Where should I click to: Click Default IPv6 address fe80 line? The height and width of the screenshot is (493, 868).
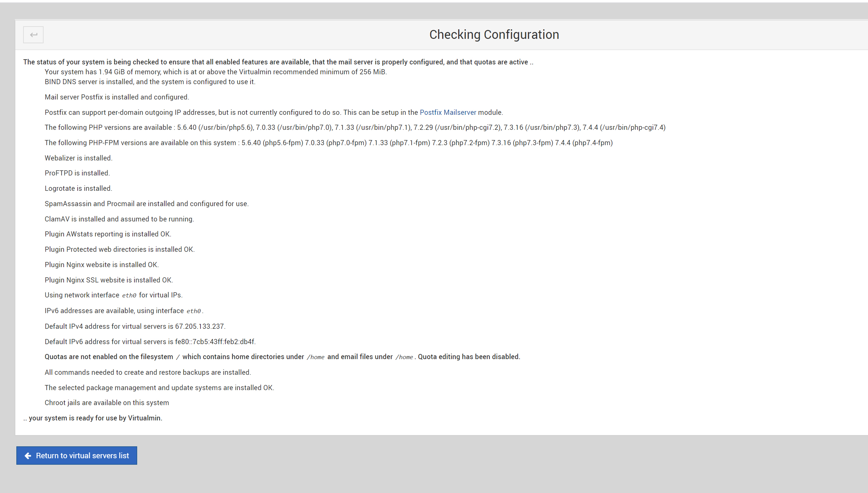point(150,342)
